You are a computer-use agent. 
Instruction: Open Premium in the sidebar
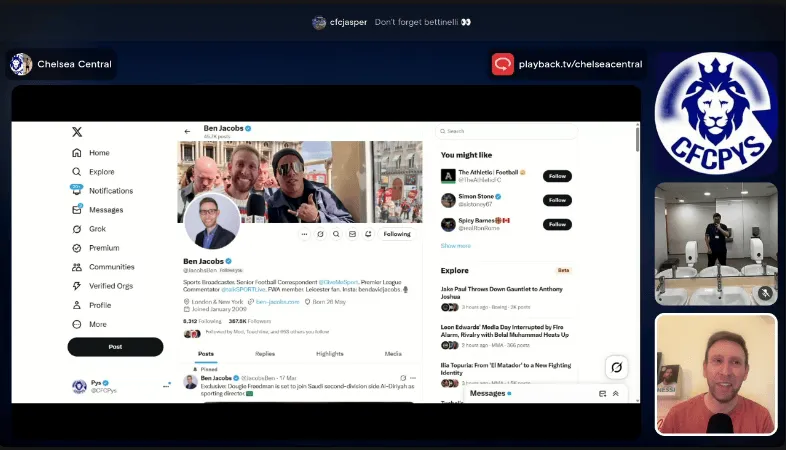pyautogui.click(x=95, y=248)
